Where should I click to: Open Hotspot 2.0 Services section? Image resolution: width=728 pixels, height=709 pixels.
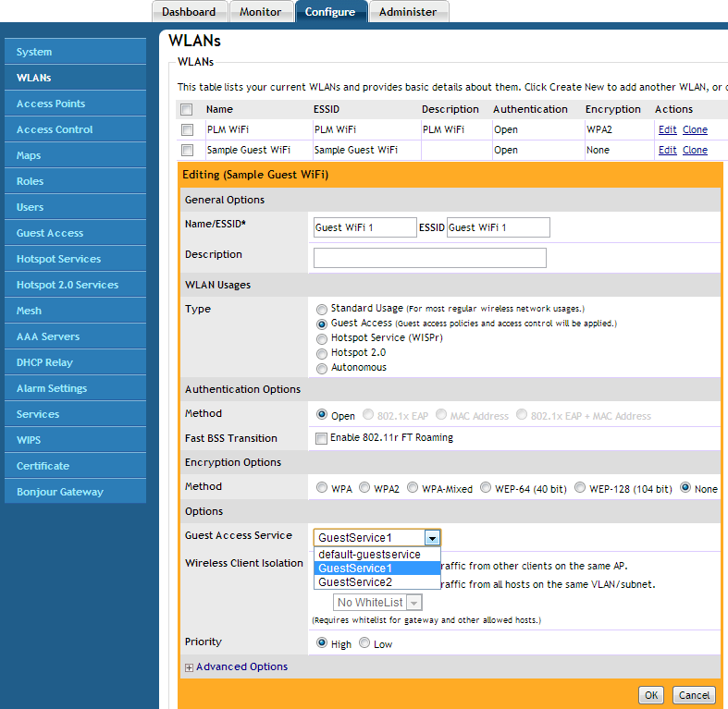[75, 285]
